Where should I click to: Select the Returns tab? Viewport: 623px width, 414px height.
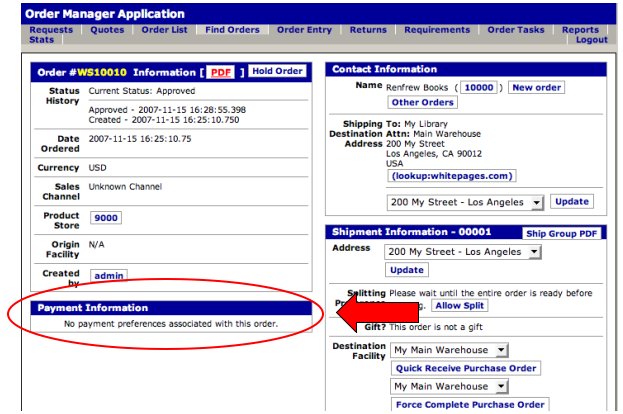pyautogui.click(x=368, y=30)
